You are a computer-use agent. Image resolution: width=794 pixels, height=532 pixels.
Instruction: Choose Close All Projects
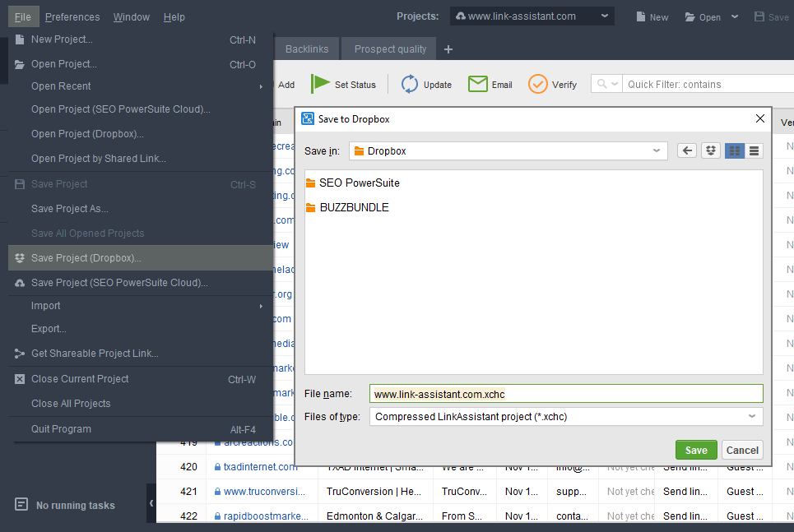click(141, 404)
